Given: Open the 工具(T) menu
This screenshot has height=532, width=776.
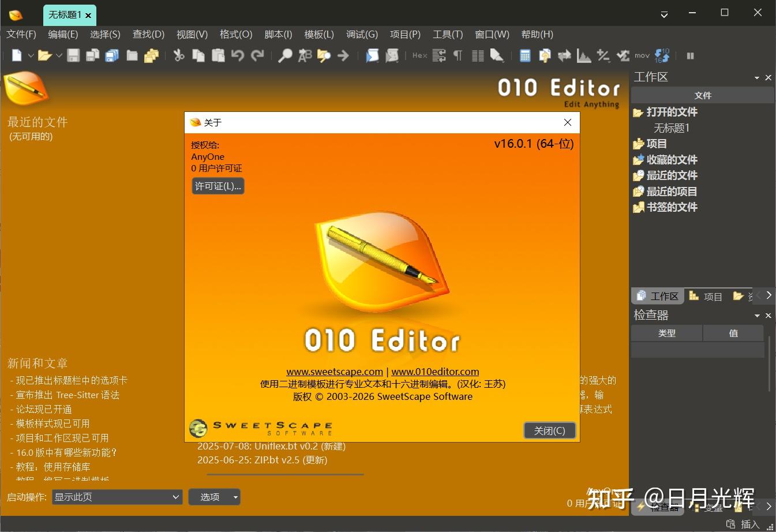Looking at the screenshot, I should pyautogui.click(x=448, y=34).
